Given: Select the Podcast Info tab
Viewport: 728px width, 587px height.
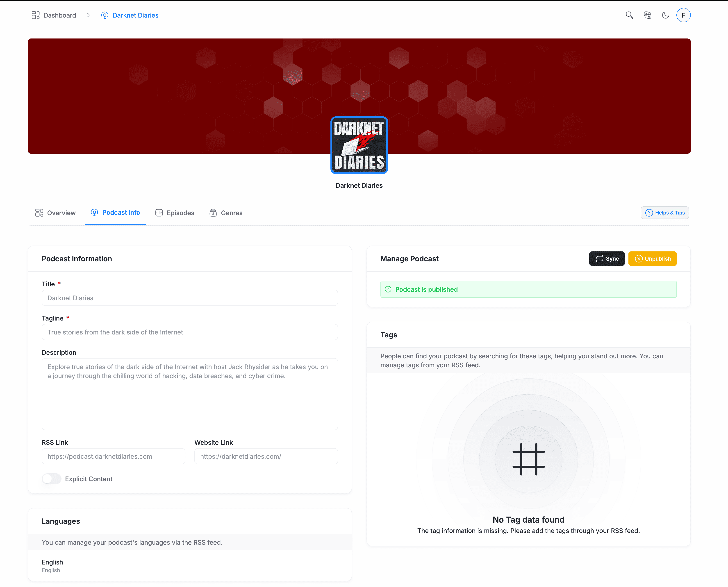Looking at the screenshot, I should pyautogui.click(x=115, y=212).
